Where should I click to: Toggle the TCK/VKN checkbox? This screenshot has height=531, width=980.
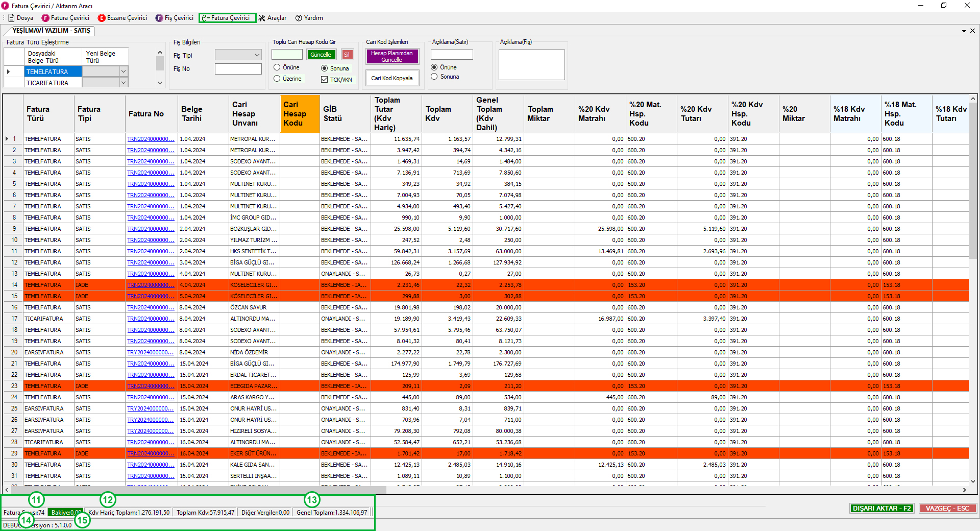[x=324, y=79]
